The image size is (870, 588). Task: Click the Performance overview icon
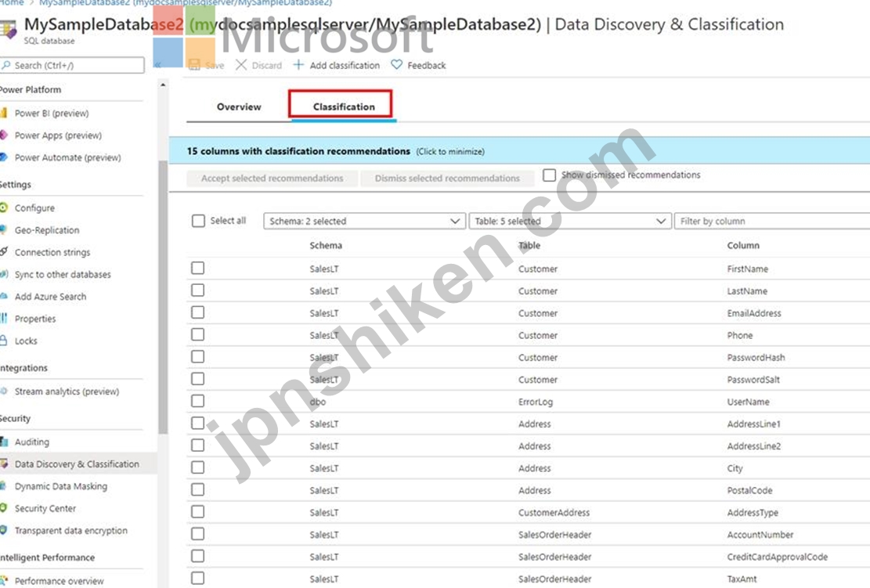coord(3,581)
